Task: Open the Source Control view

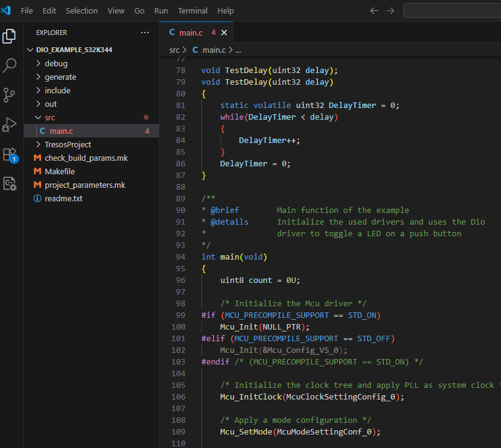Action: [x=9, y=95]
